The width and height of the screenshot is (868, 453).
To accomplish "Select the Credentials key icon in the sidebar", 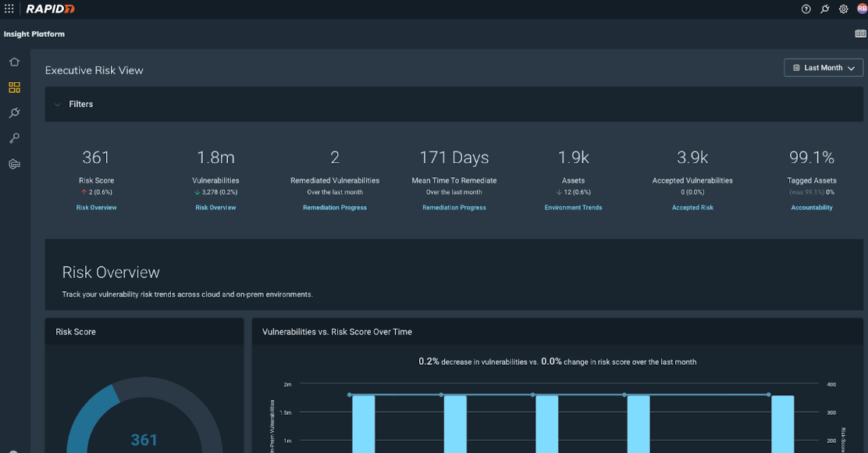I will click(14, 138).
